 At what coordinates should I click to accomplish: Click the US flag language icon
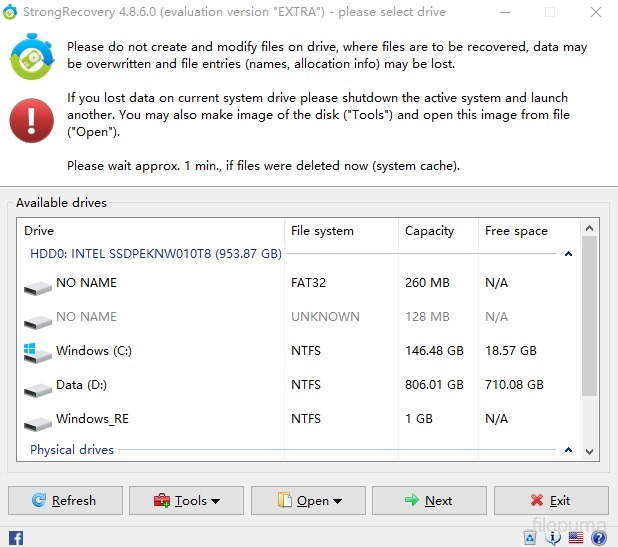point(576,538)
